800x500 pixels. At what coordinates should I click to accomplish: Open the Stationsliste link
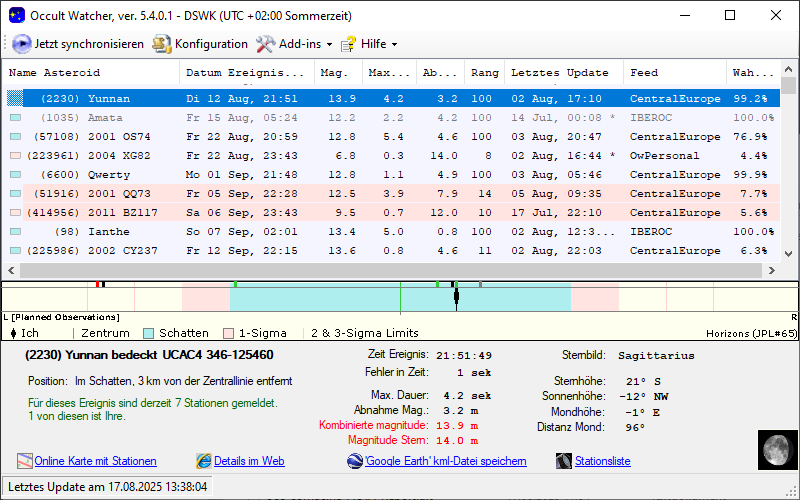pos(604,461)
